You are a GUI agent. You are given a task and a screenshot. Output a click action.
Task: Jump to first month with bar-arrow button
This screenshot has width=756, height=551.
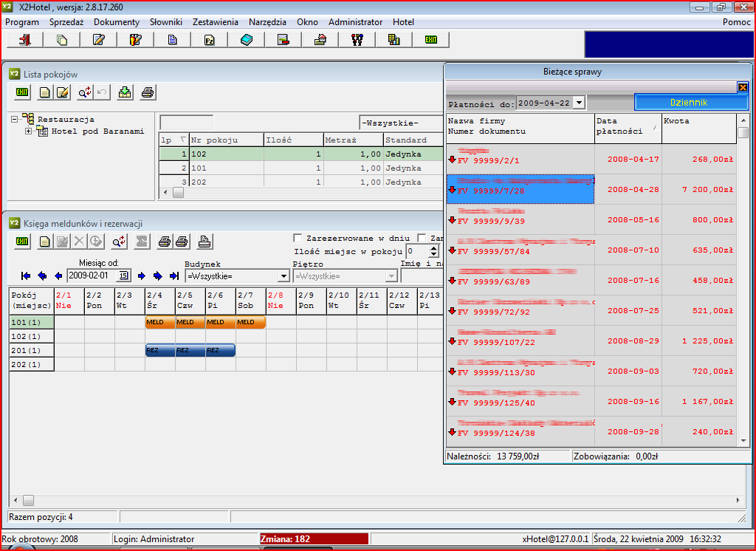click(26, 275)
